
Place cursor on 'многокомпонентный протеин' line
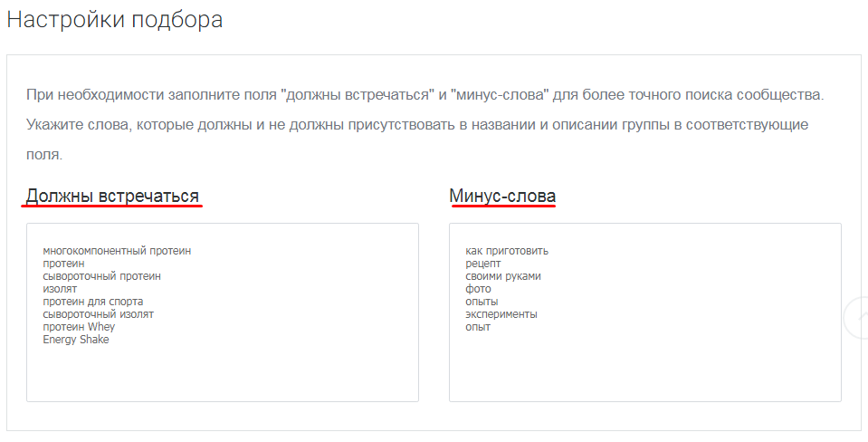117,251
